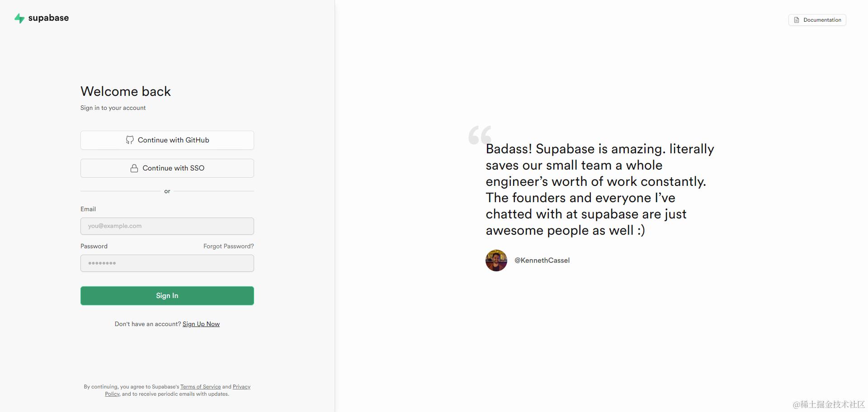Open the Privacy Policy link

(241, 387)
